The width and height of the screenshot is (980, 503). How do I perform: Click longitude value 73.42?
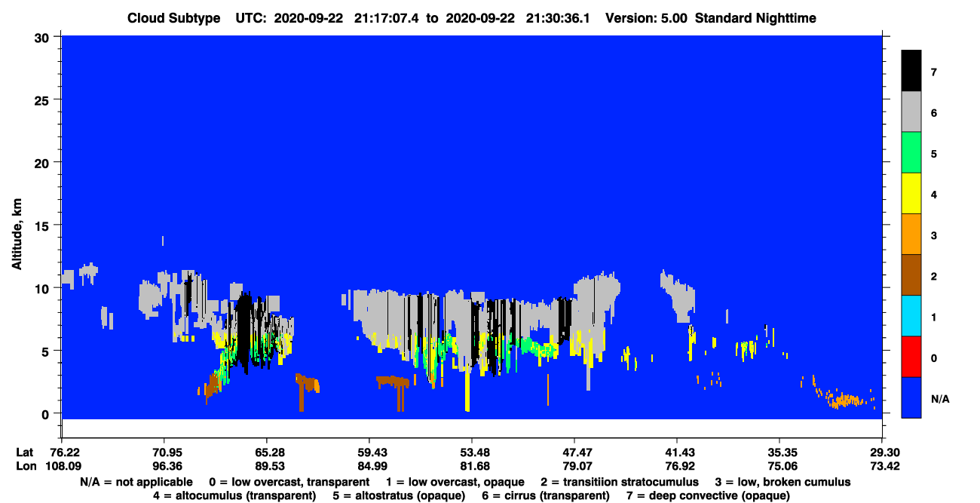click(x=881, y=466)
